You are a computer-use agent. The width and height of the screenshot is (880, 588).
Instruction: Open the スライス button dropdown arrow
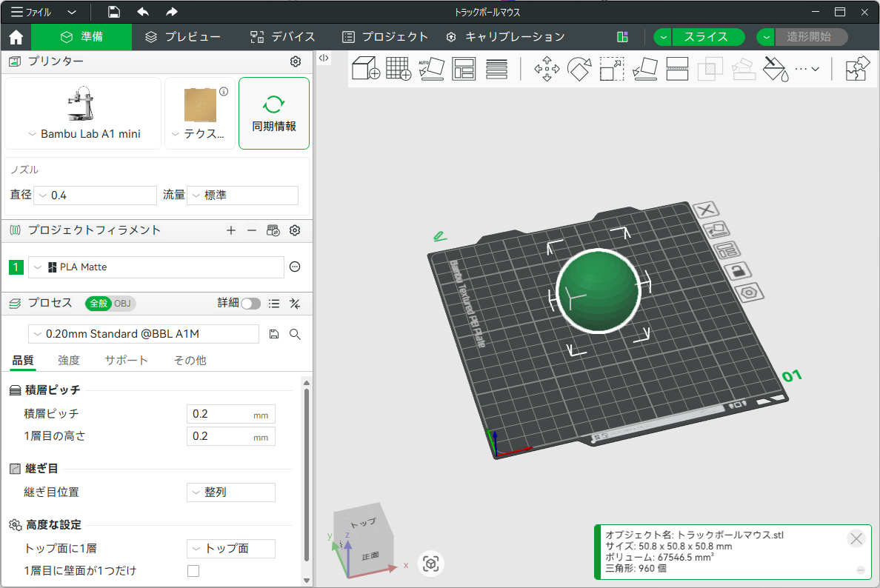[x=664, y=37]
